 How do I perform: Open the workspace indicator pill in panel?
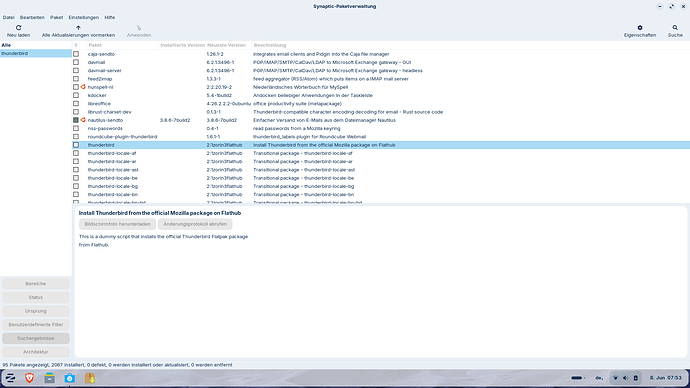[577, 378]
